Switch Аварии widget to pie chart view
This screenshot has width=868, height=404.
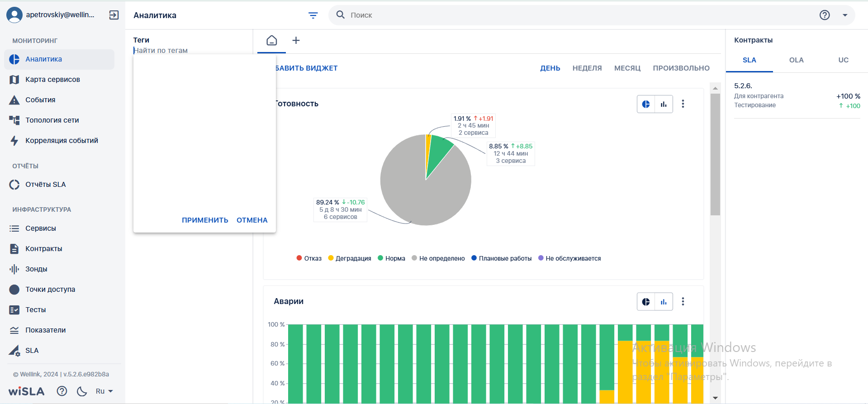pos(646,302)
